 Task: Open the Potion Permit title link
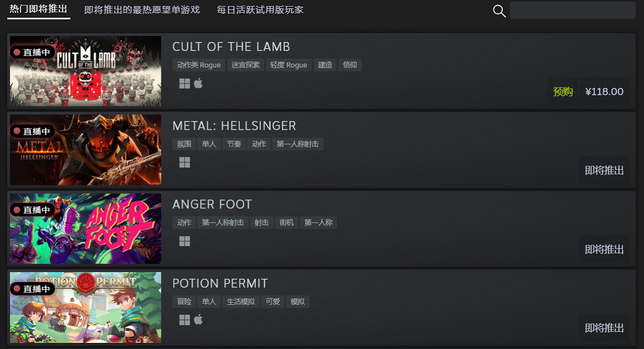click(x=220, y=284)
